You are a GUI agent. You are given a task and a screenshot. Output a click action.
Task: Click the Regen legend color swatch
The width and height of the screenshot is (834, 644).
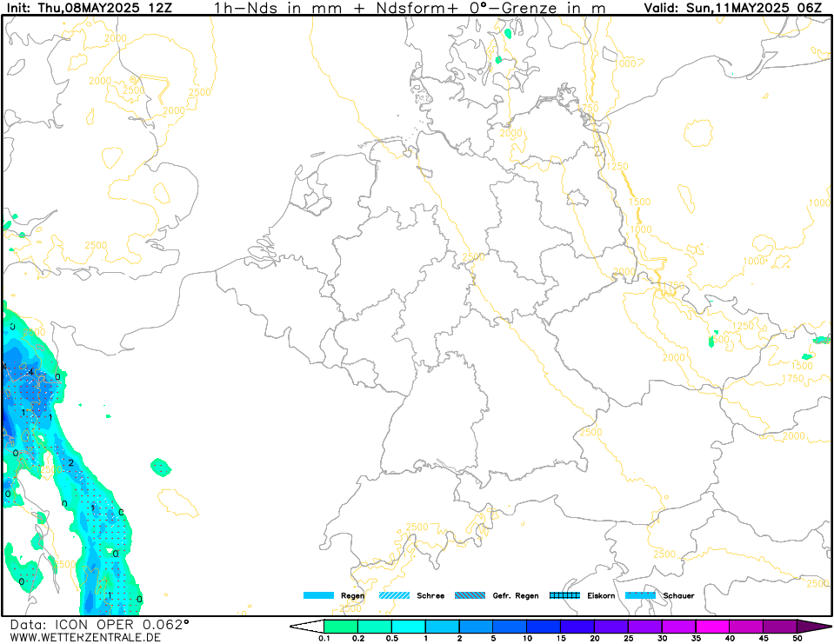click(318, 595)
